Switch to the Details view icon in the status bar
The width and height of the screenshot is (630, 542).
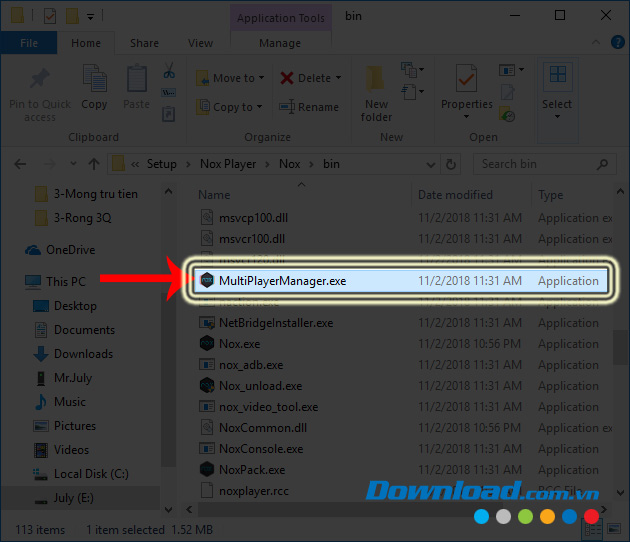point(592,530)
